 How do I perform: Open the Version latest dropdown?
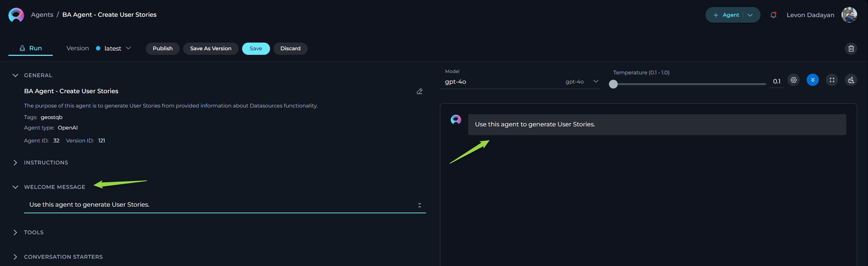(x=113, y=49)
